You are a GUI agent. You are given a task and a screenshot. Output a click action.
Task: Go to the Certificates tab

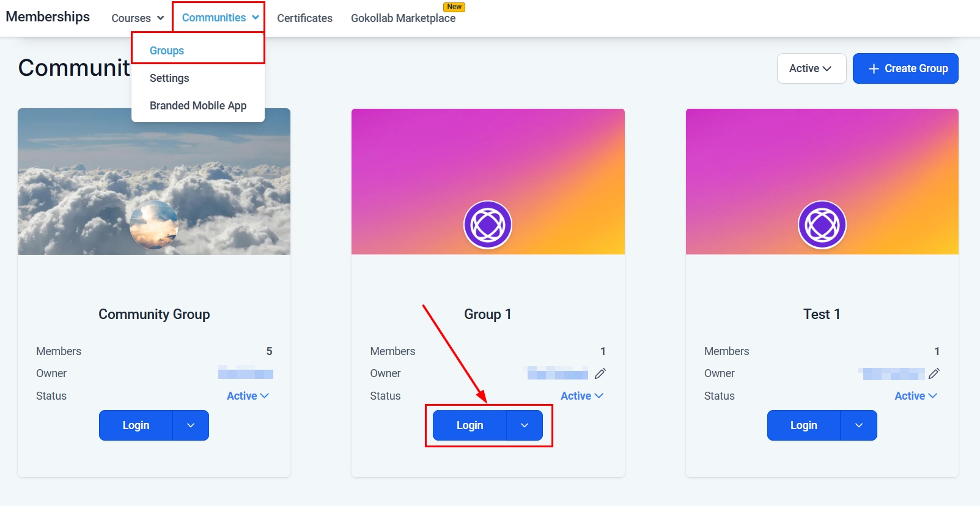tap(304, 18)
